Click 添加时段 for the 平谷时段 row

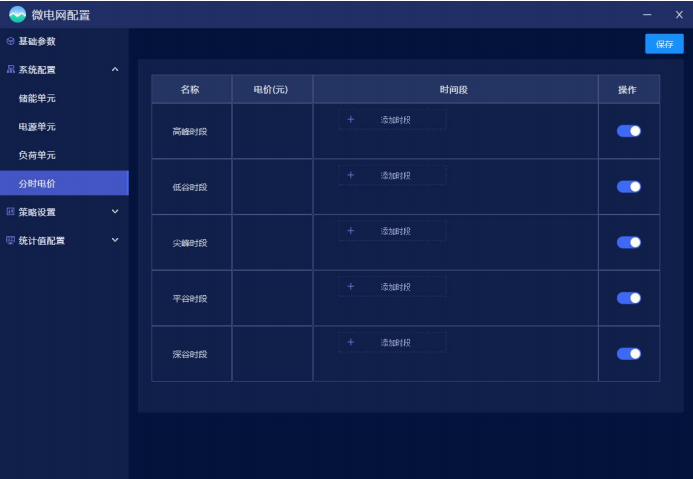[x=395, y=288]
